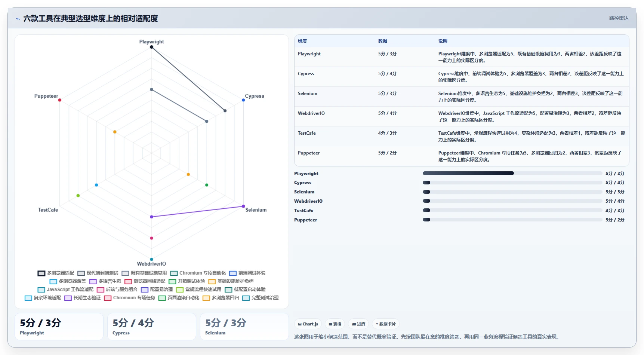Click the JavaScript 工作流适配 legend swatch
Image resolution: width=644 pixels, height=355 pixels.
(x=41, y=290)
